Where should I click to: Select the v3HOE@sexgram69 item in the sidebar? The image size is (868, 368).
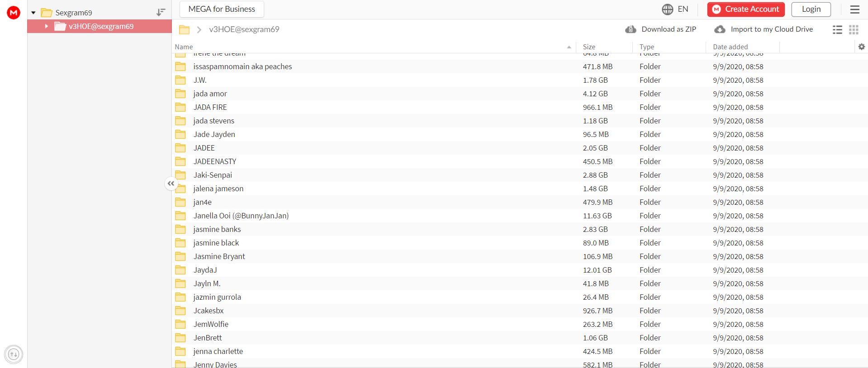click(x=101, y=26)
